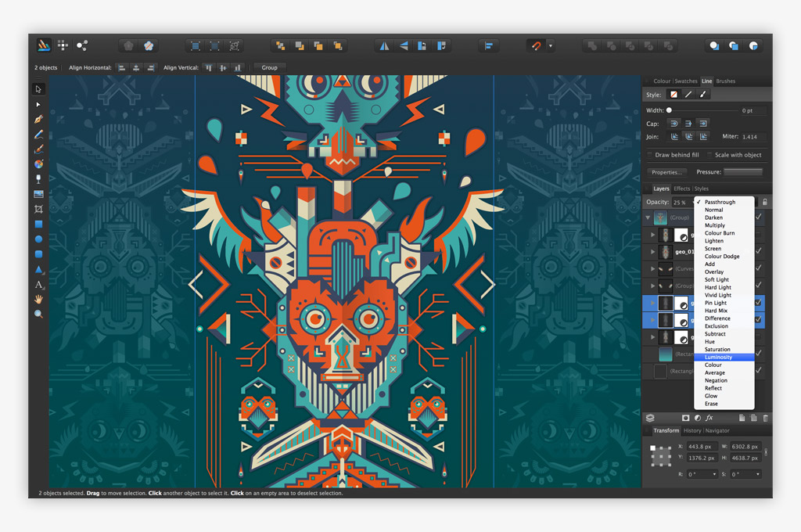
Task: Enable Draw behind fill checkbox
Action: (x=650, y=155)
